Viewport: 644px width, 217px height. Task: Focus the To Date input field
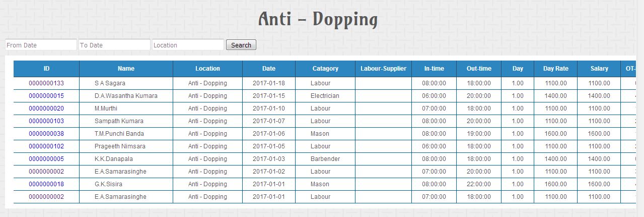[114, 45]
